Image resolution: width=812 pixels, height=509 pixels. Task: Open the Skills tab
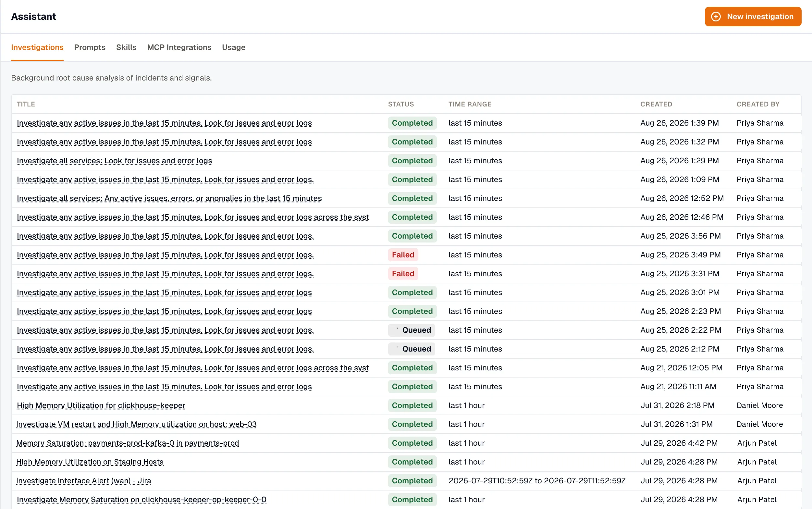[126, 47]
